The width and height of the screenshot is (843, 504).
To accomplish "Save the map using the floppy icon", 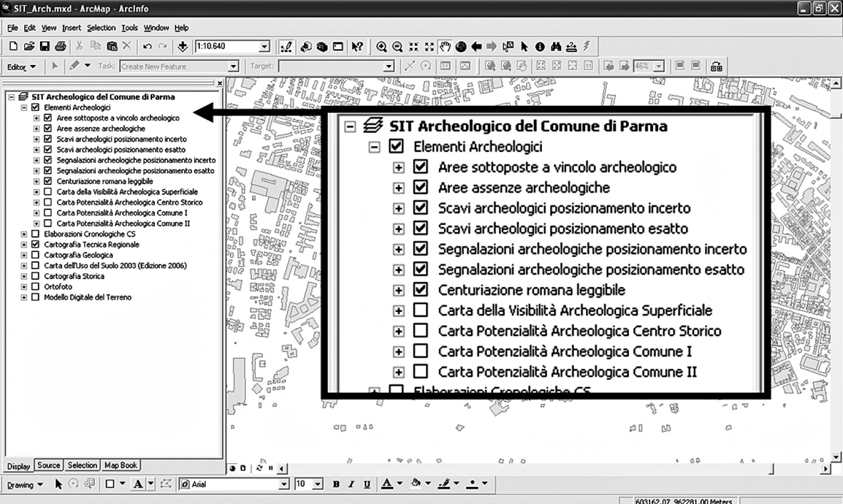I will click(45, 46).
